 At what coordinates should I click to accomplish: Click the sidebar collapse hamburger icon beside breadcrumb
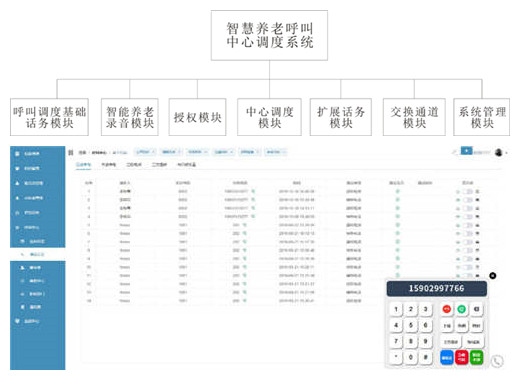(x=71, y=153)
